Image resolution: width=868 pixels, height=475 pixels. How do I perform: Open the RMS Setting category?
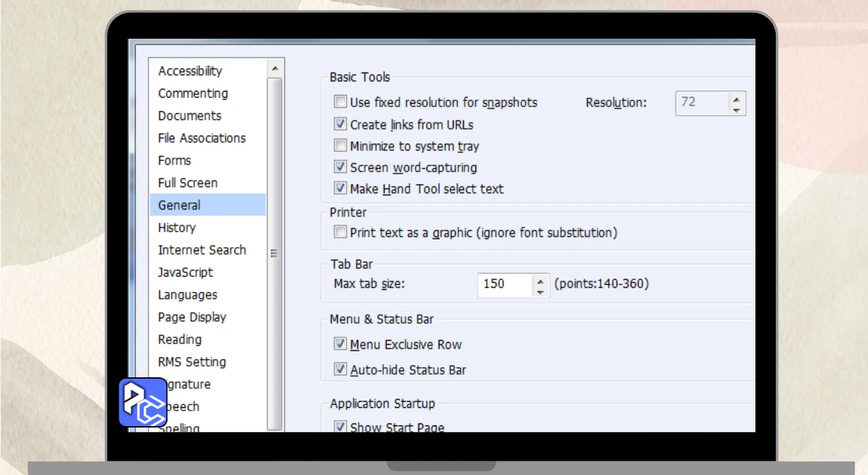click(x=192, y=362)
